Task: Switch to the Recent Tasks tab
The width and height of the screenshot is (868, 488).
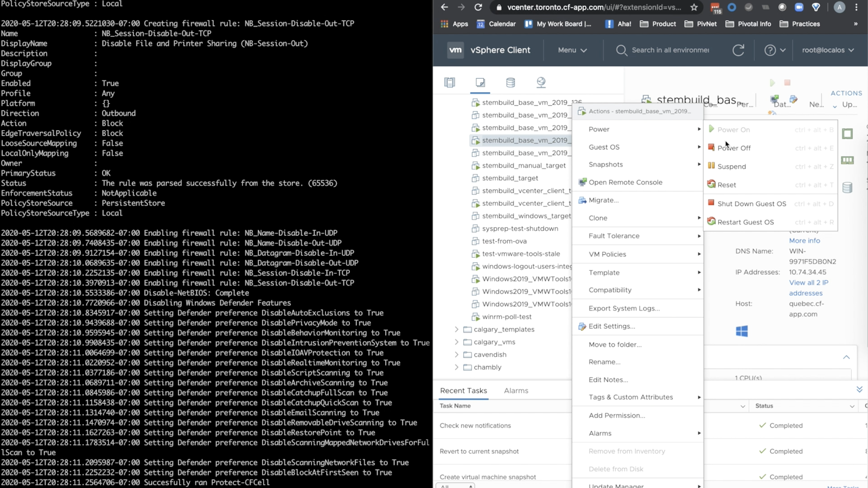Action: click(x=463, y=391)
